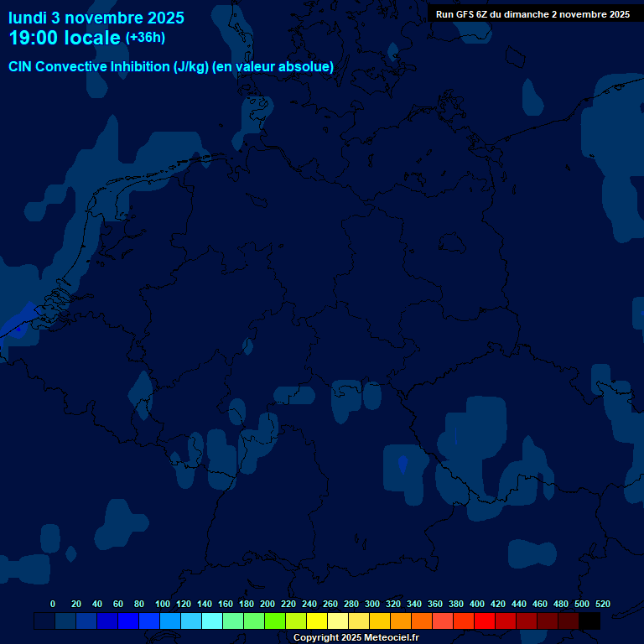Click the '0' legend value label

tap(53, 604)
